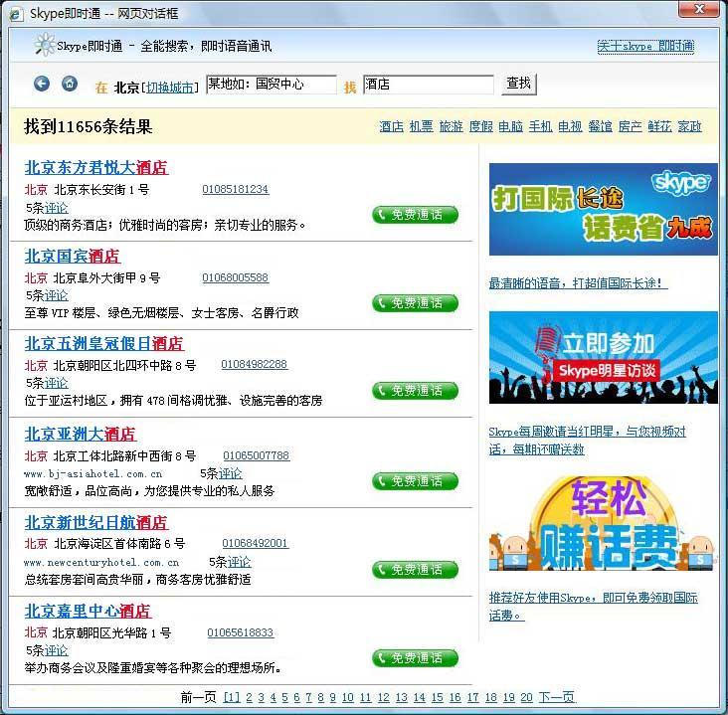This screenshot has height=715, width=728.
Task: Focus the location field 某地如: 国贸中心
Action: 272,85
